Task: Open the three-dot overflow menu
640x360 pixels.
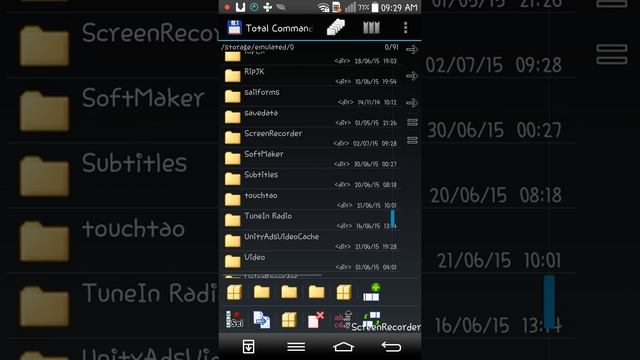Action: pos(405,27)
